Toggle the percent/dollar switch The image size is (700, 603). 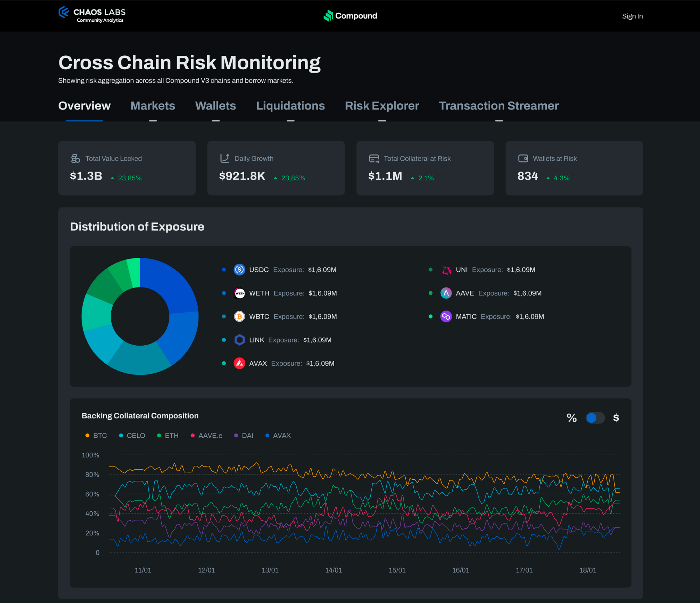pyautogui.click(x=595, y=418)
